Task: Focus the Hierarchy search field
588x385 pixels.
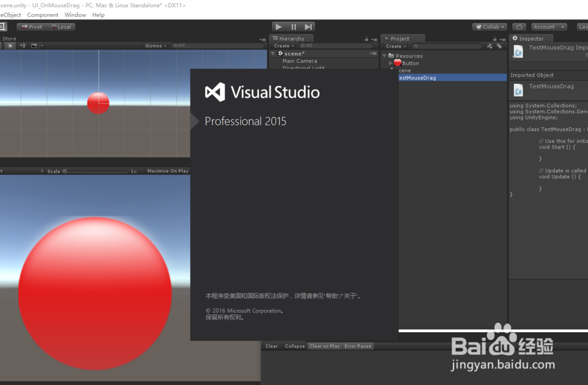Action: [x=336, y=45]
